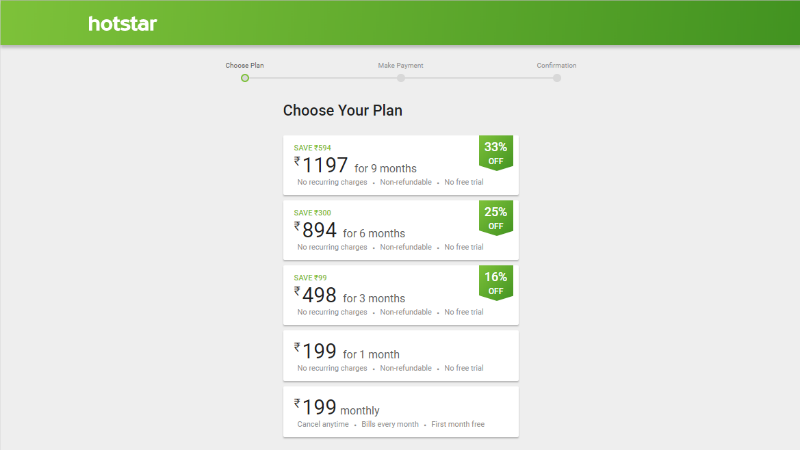Select the ₹894 for 6 months plan
This screenshot has height=450, width=800.
tap(401, 230)
